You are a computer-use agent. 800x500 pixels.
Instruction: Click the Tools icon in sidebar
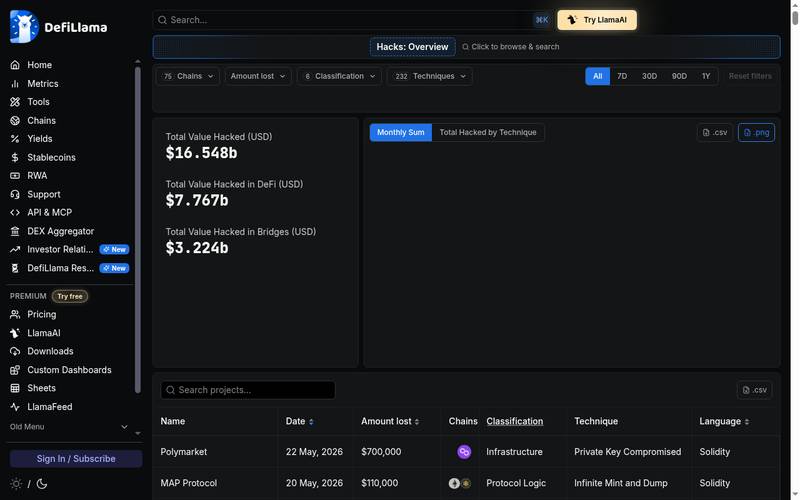coord(15,102)
